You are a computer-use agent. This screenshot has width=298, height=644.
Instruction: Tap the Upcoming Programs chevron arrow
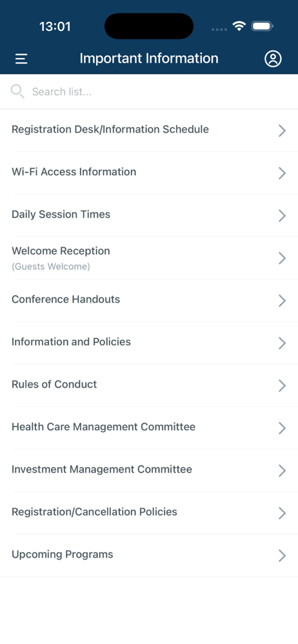pyautogui.click(x=282, y=556)
